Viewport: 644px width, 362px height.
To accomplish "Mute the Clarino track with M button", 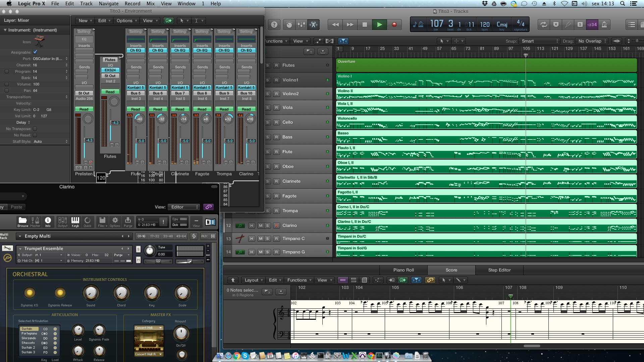I will pos(260,226).
